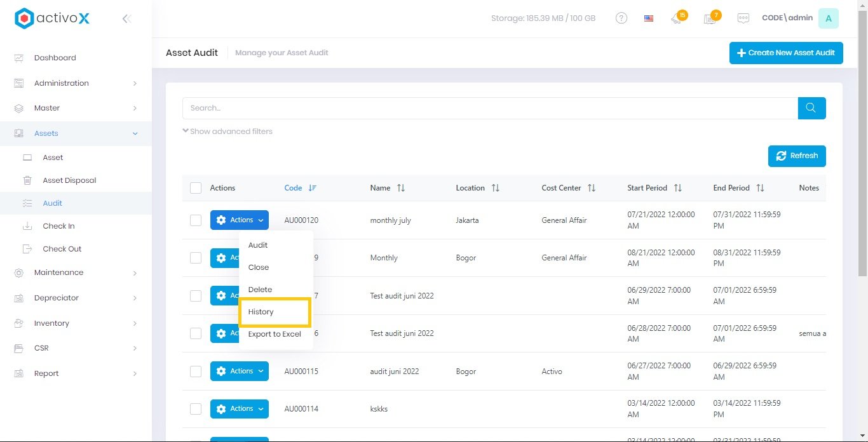Open Actions dropdown for AU000115
Viewport: 868px width, 442px height.
pyautogui.click(x=240, y=372)
